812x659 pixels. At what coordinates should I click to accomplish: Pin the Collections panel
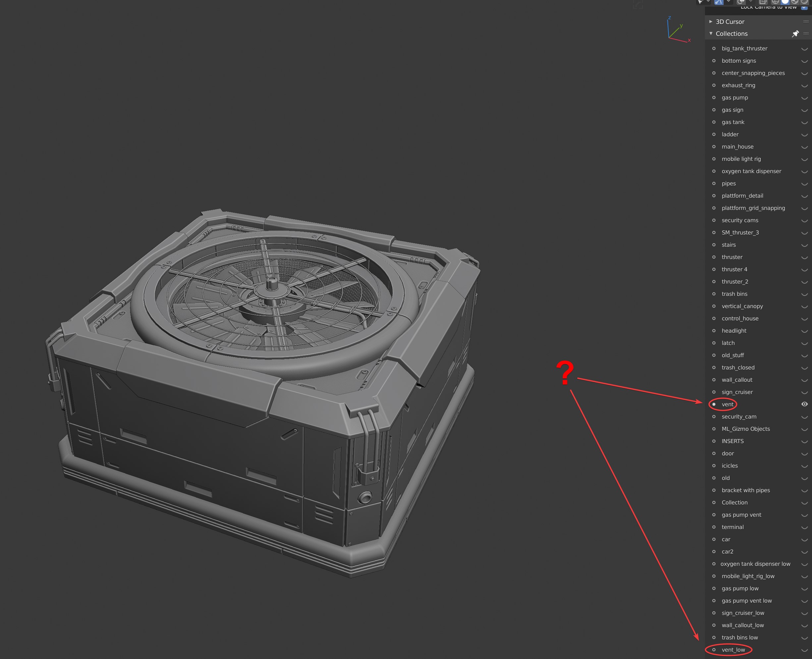[x=795, y=34]
